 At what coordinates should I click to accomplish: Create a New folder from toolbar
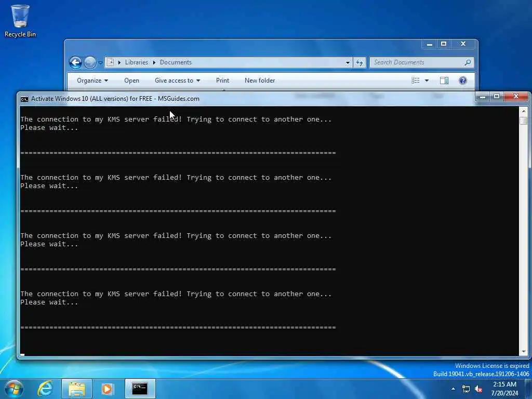pyautogui.click(x=260, y=81)
